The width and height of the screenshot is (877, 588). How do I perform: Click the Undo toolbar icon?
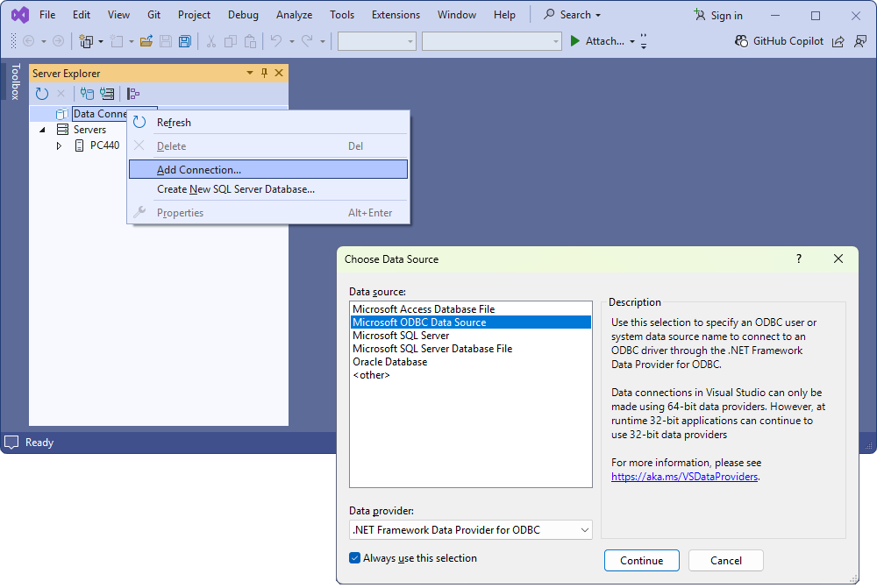coord(278,41)
